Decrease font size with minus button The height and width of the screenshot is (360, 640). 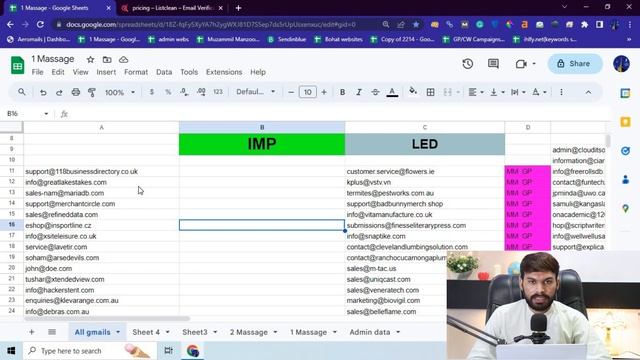pyautogui.click(x=291, y=92)
